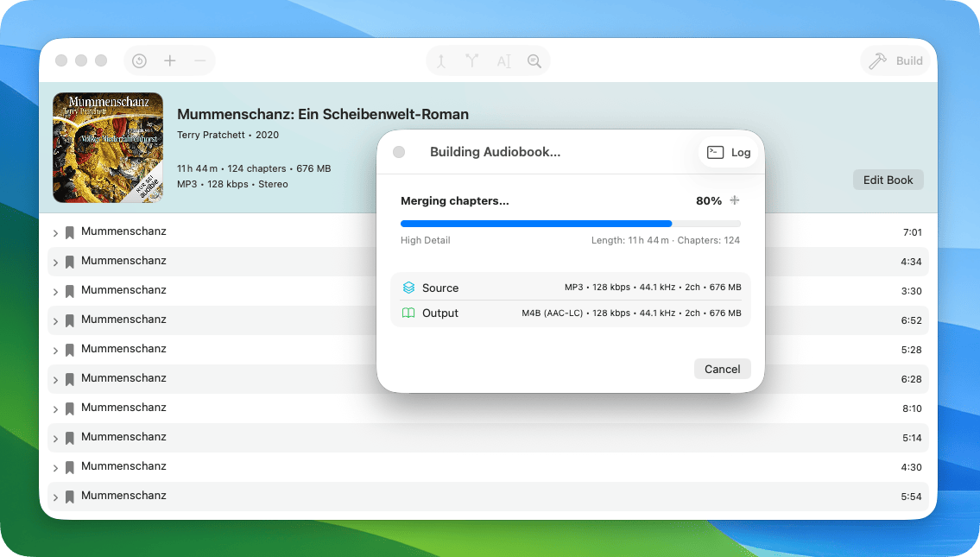The width and height of the screenshot is (980, 557).
Task: Select the Mummenschanz title in the 5:54 row
Action: 123,496
